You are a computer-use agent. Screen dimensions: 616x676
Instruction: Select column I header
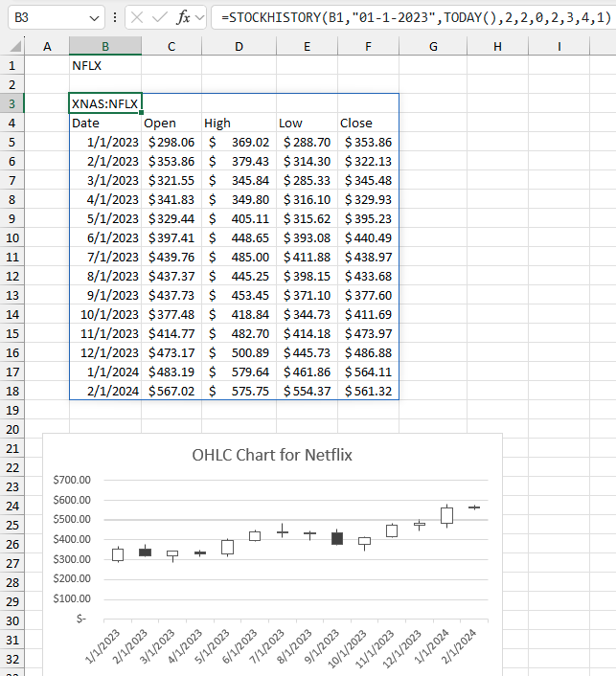tap(559, 46)
